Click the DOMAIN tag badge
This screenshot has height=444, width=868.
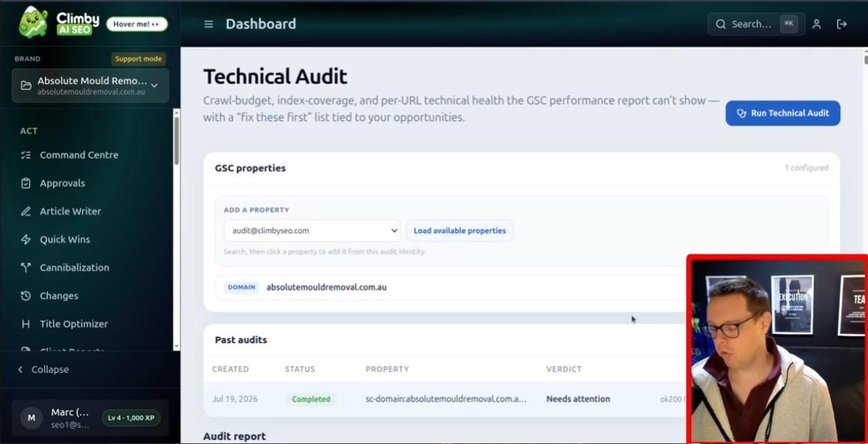tap(242, 287)
